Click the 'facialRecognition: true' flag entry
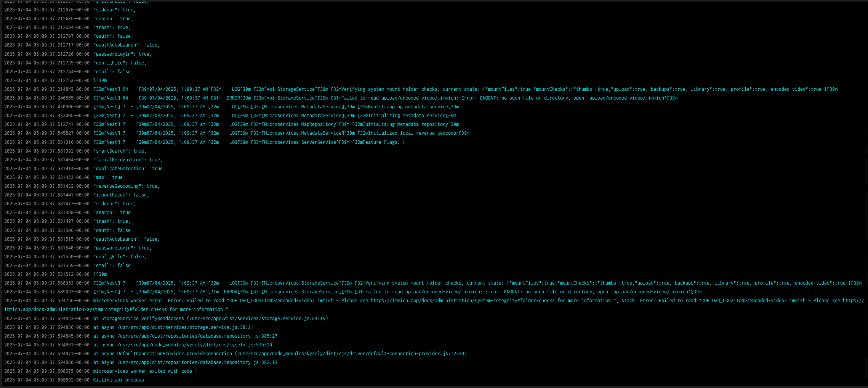868x388 pixels. coord(128,159)
